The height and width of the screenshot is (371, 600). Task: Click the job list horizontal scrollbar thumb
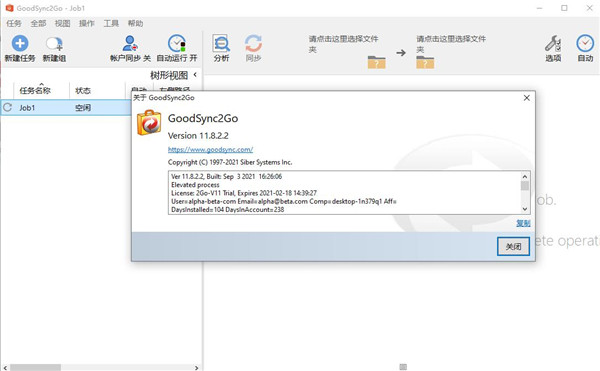(x=35, y=368)
